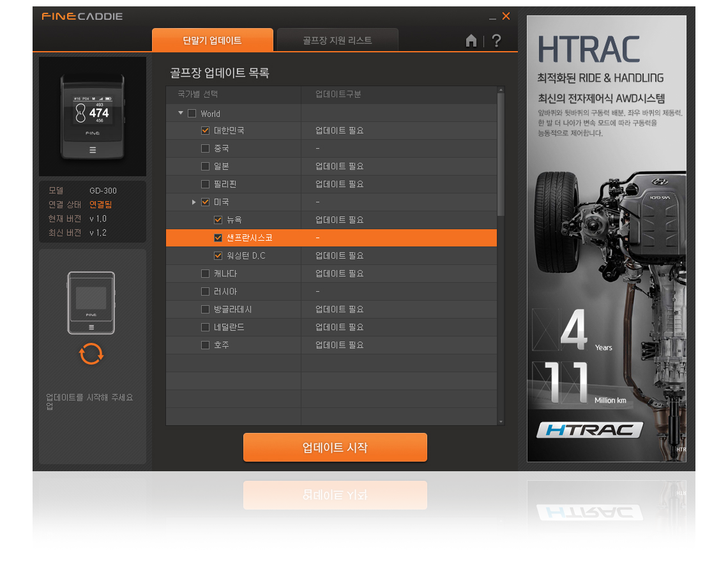The height and width of the screenshot is (567, 728).
Task: Check the 네덜란드 checkbox
Action: coord(205,328)
